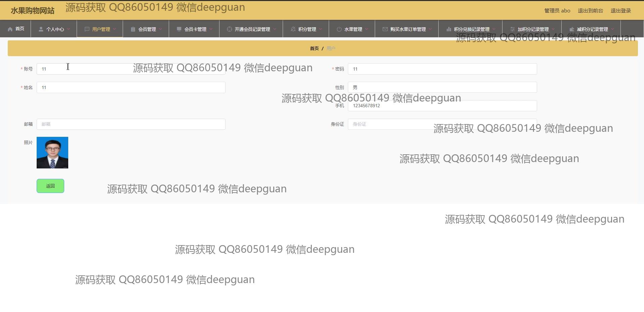
Task: Expand the 个人中心 dropdown arrow
Action: 69,29
